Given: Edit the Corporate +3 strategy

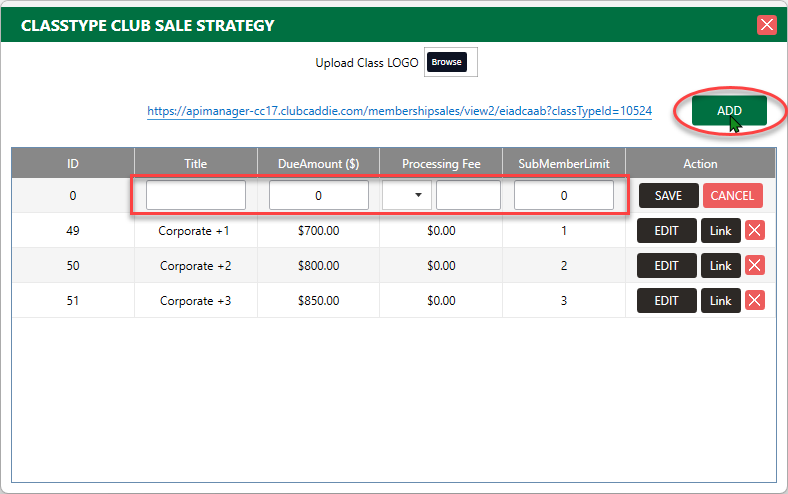Looking at the screenshot, I should coord(666,301).
